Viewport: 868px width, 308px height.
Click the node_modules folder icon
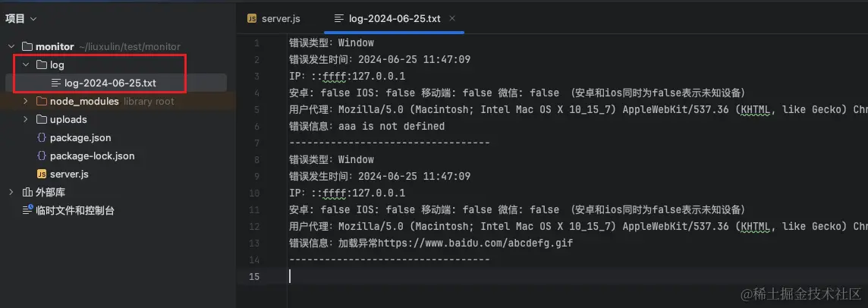click(x=42, y=102)
